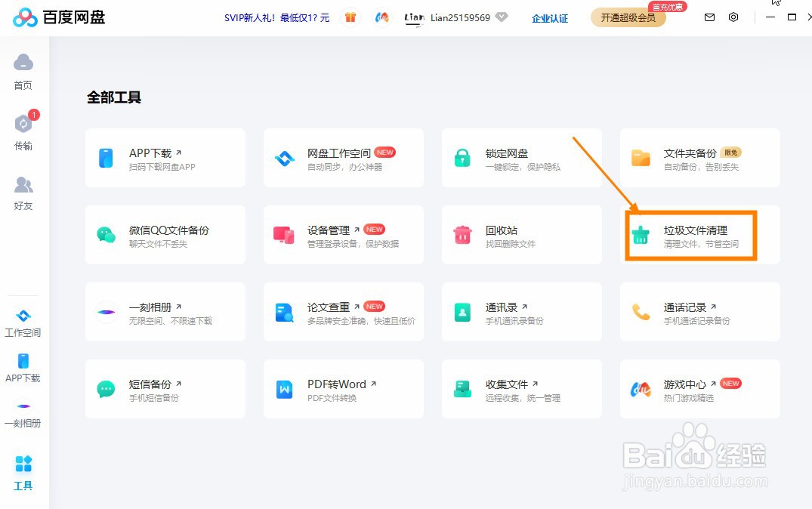The height and width of the screenshot is (509, 812).
Task: Select the 工具 tools grid icon
Action: coord(23,464)
